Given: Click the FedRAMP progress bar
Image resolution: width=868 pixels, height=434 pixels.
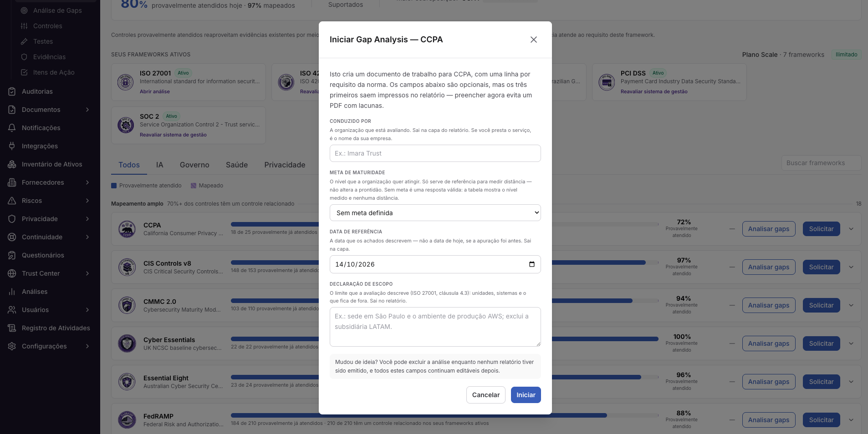Looking at the screenshot, I should 444,415.
